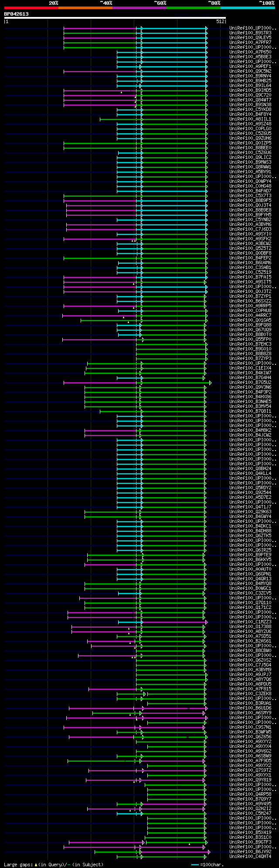Screen dimensions: 279x868
Task: Click the hit label UniRef100_B5X419
Action: click(250, 833)
